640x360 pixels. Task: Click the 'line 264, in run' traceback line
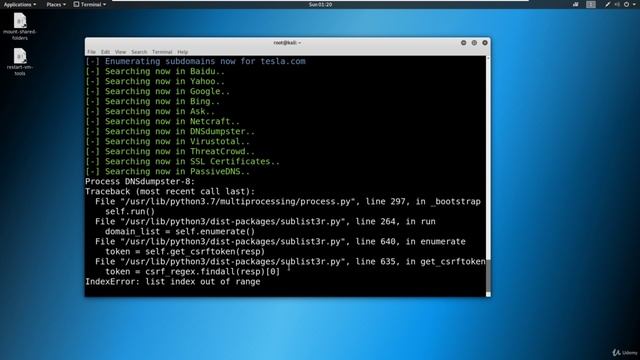[265, 222]
